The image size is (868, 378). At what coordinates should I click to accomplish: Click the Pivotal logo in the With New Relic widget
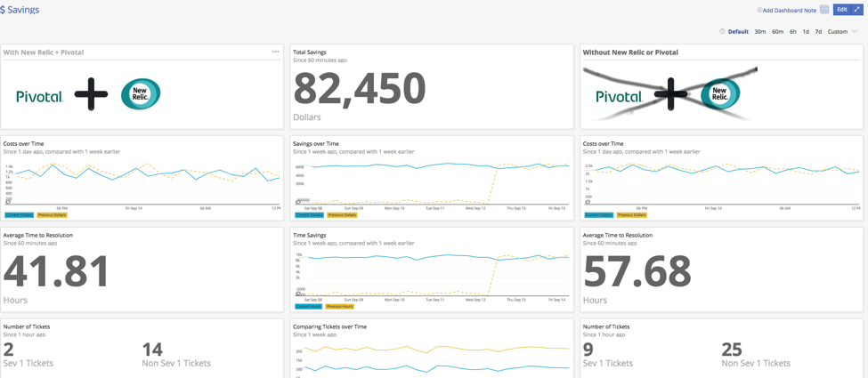tap(39, 97)
